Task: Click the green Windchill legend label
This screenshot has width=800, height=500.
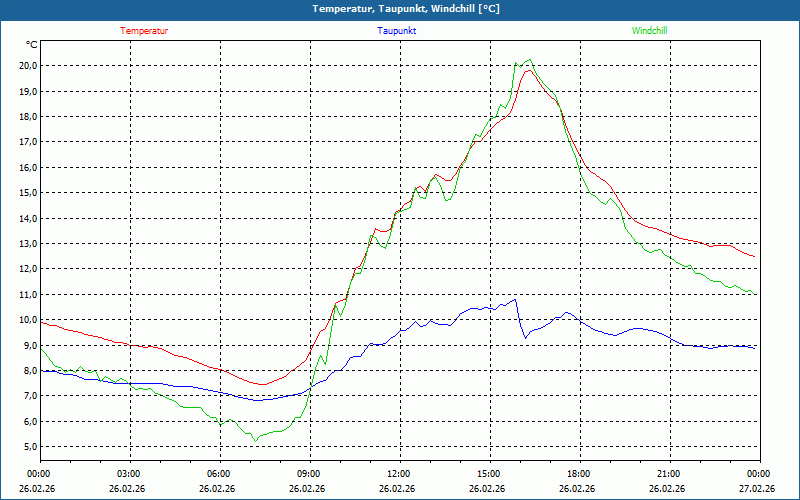Action: pyautogui.click(x=649, y=31)
